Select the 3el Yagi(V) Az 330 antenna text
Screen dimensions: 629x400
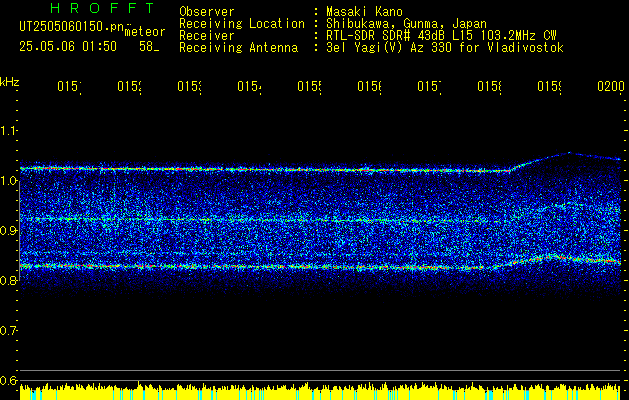pos(445,48)
